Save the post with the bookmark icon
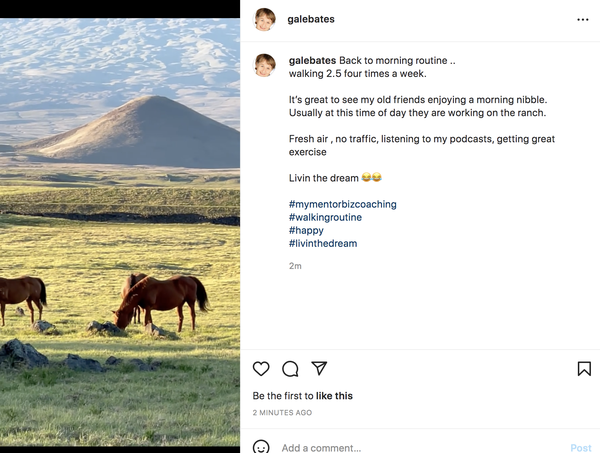 [584, 369]
